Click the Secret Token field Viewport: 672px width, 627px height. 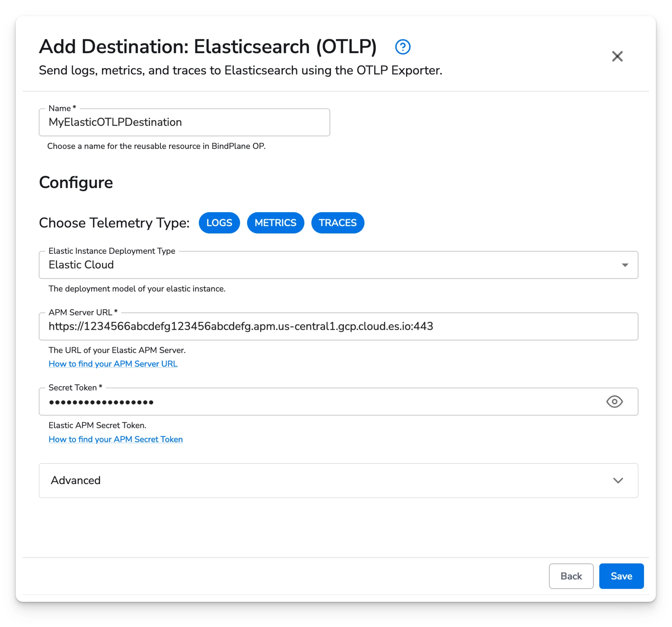point(338,402)
